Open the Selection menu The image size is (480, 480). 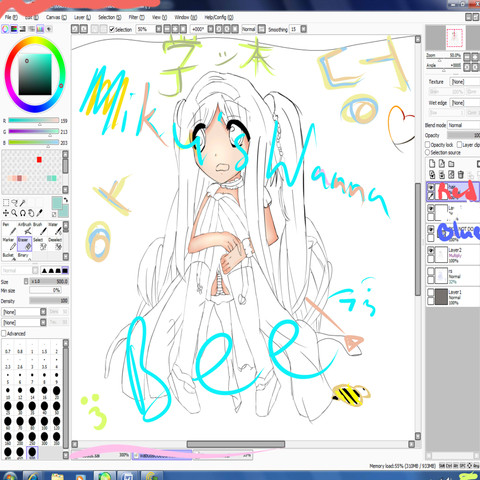click(109, 17)
